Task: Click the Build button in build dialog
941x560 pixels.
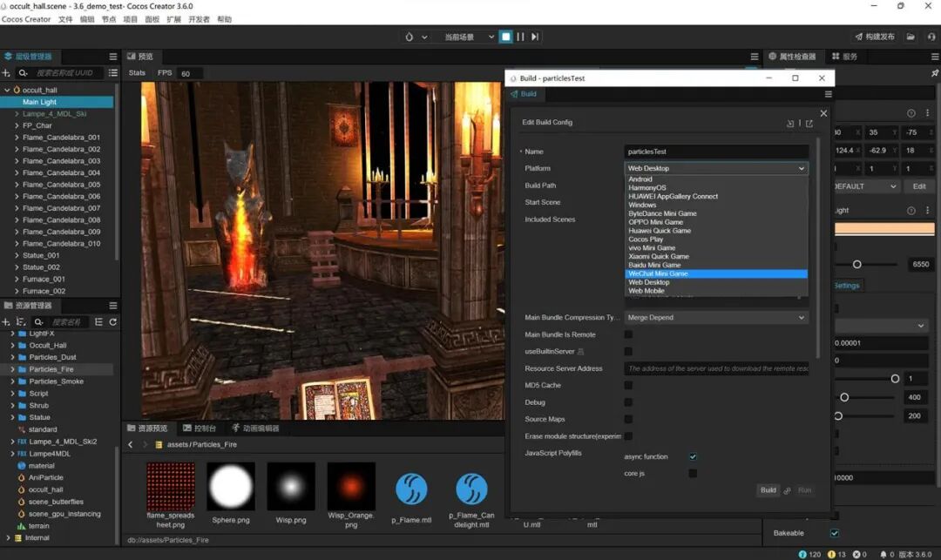Action: (768, 489)
